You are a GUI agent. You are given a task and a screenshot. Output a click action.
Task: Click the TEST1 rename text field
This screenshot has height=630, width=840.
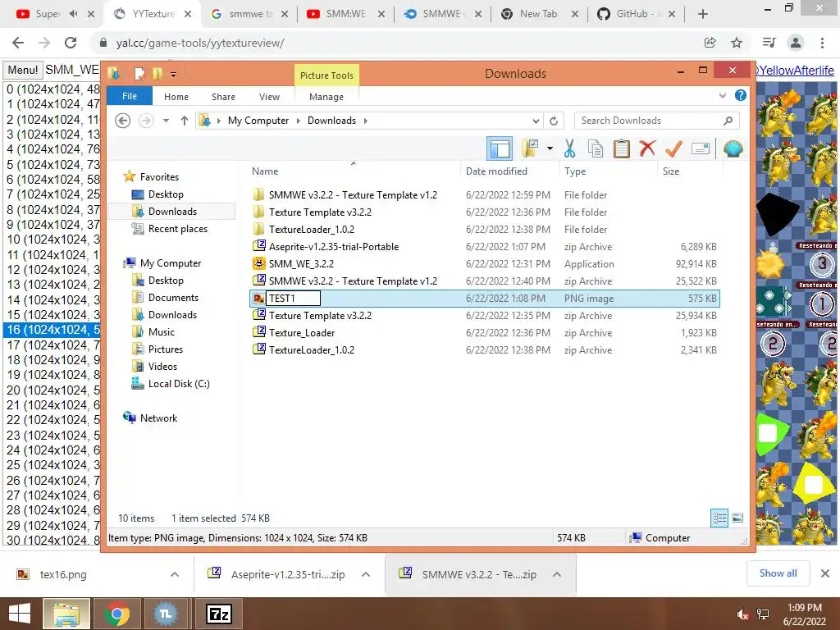pyautogui.click(x=293, y=299)
